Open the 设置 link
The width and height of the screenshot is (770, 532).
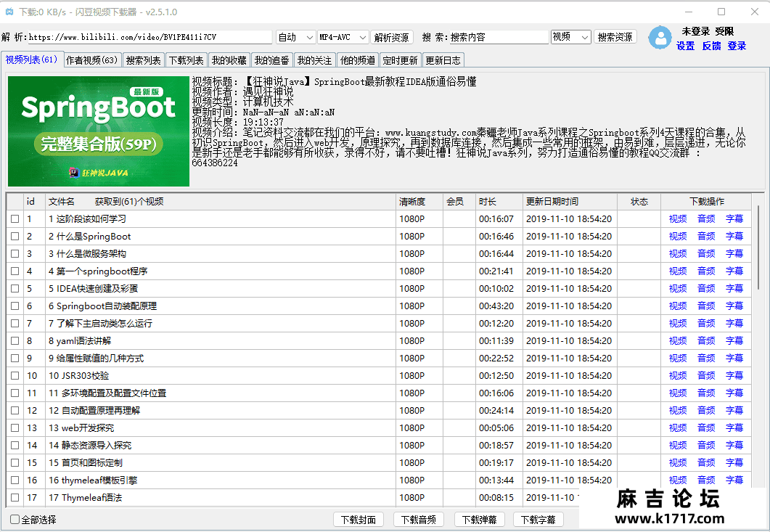pyautogui.click(x=686, y=46)
